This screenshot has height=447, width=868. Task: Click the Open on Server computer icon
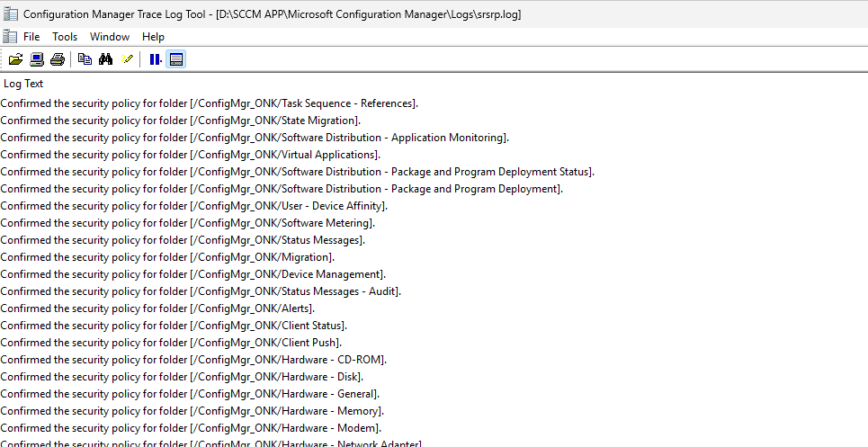[37, 59]
